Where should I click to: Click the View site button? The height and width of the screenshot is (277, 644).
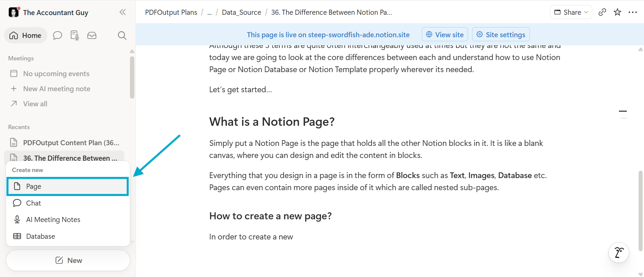[x=445, y=35]
